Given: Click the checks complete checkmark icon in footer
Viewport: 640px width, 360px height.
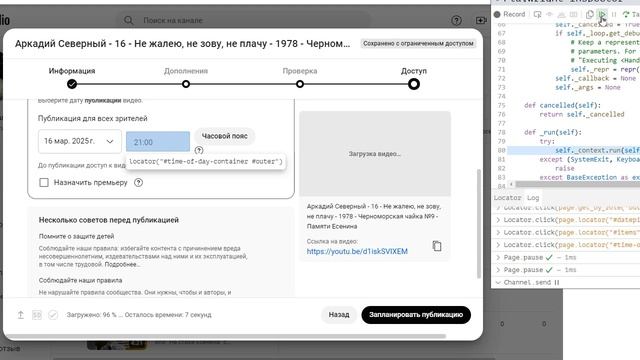Looking at the screenshot, I should point(53,315).
